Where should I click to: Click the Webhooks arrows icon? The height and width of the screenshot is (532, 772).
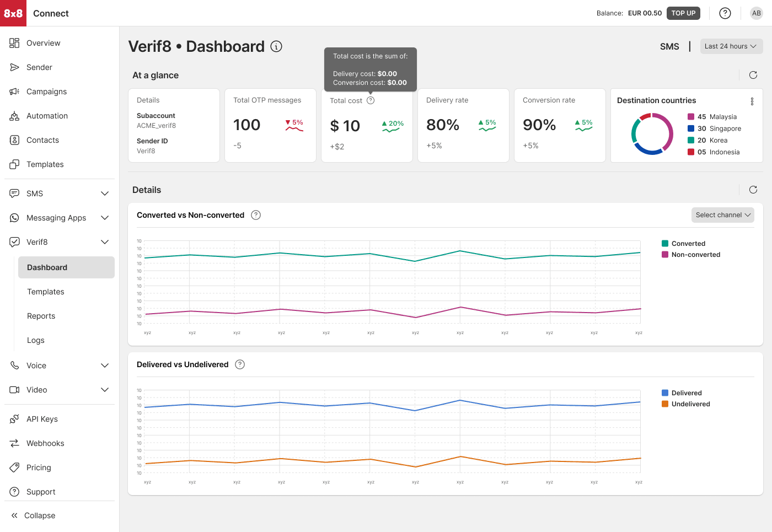14,443
